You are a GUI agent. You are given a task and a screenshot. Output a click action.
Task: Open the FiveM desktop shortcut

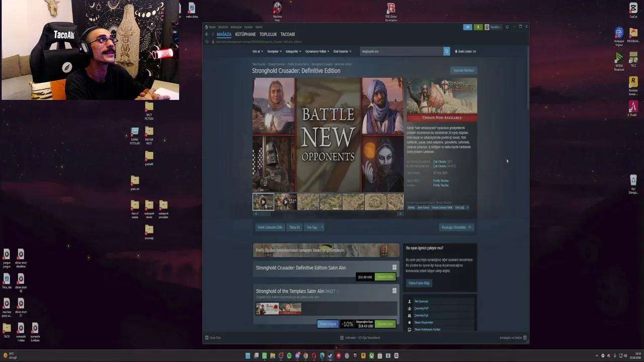633,109
